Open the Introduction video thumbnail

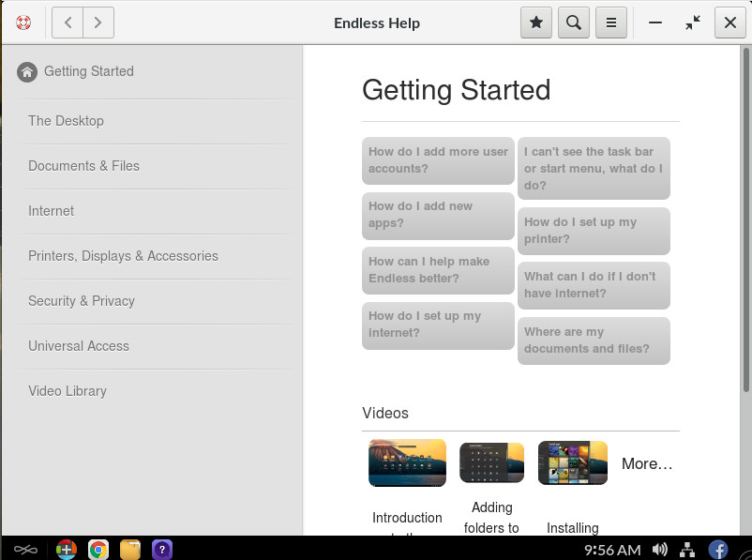[x=407, y=462]
